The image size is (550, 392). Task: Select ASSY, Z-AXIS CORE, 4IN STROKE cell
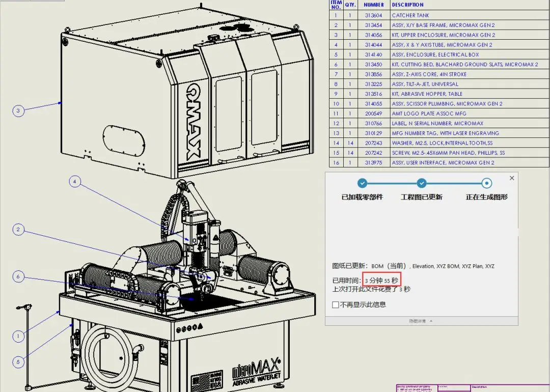470,74
